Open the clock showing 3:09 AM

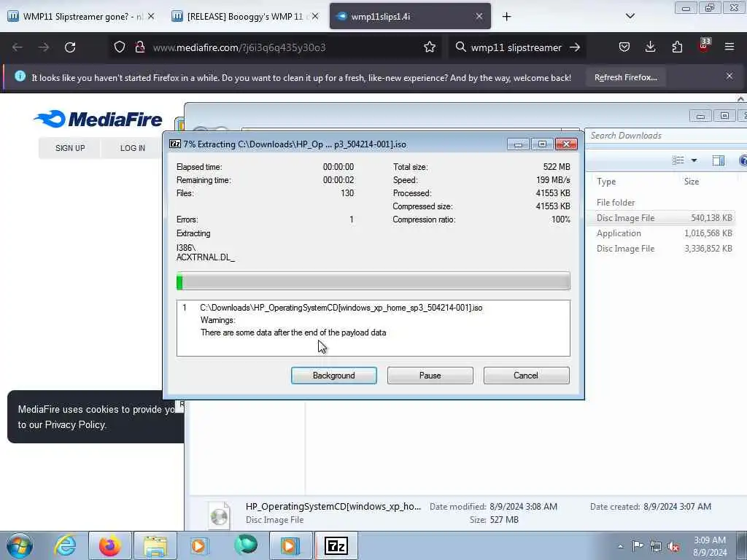(709, 546)
